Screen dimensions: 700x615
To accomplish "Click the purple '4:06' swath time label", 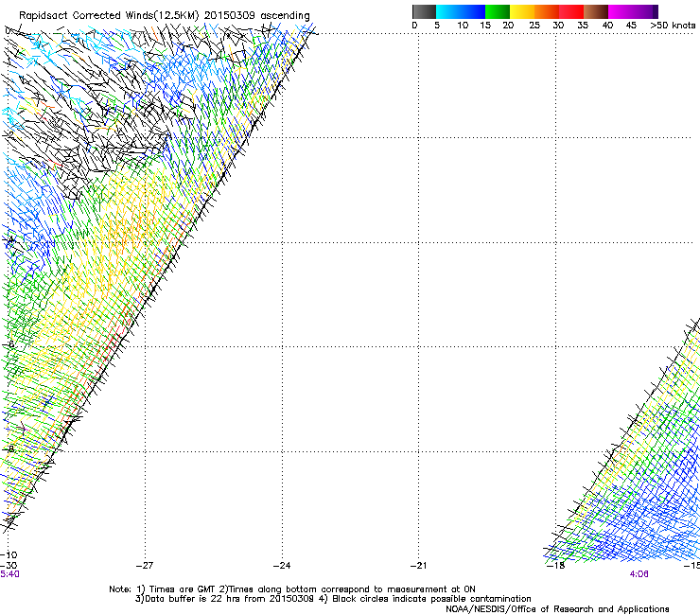I will 639,574.
